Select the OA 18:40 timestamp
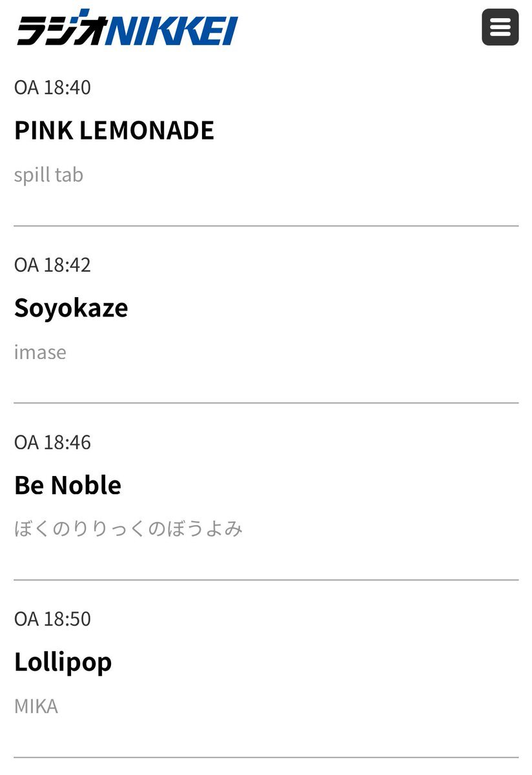This screenshot has height=775, width=532. click(52, 87)
